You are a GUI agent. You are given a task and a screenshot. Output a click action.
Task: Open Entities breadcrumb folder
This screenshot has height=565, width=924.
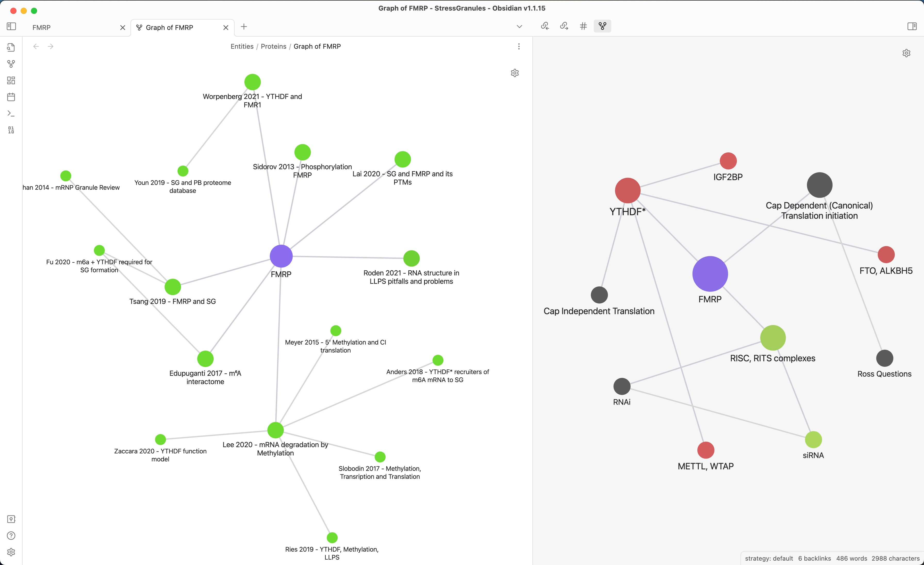point(242,46)
